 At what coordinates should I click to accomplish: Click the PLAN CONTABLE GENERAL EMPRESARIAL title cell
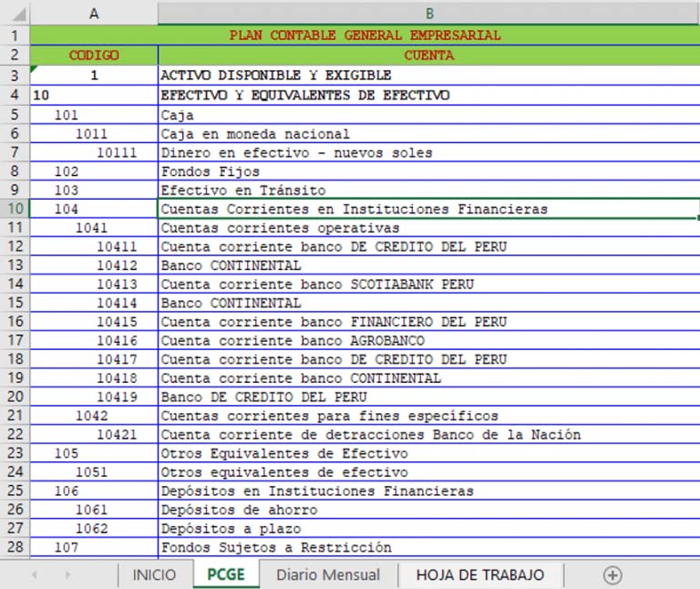(365, 36)
